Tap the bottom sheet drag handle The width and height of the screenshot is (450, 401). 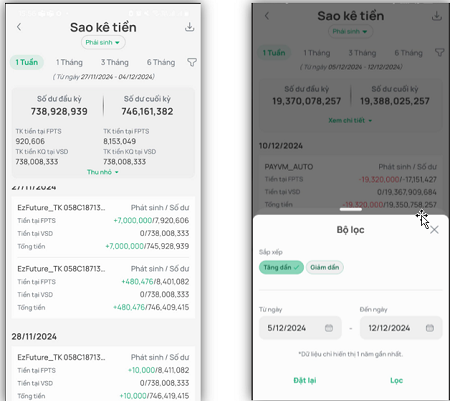click(351, 209)
